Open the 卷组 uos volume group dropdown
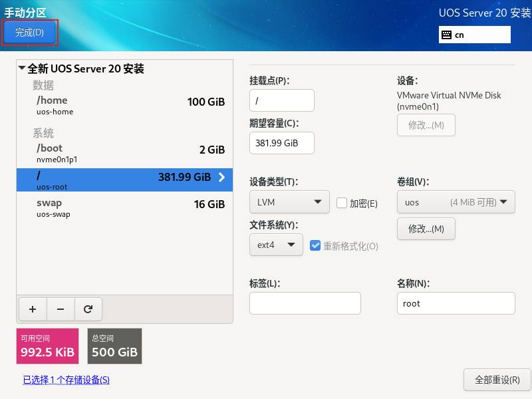The width and height of the screenshot is (532, 399). (456, 202)
